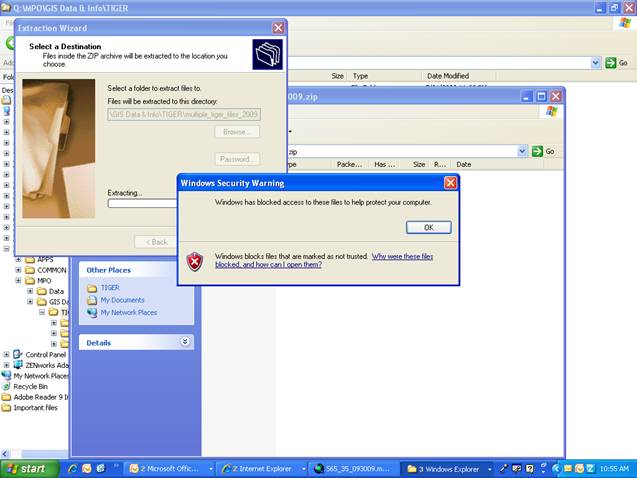The height and width of the screenshot is (478, 637).
Task: Click the red shield warning icon
Action: (x=195, y=261)
